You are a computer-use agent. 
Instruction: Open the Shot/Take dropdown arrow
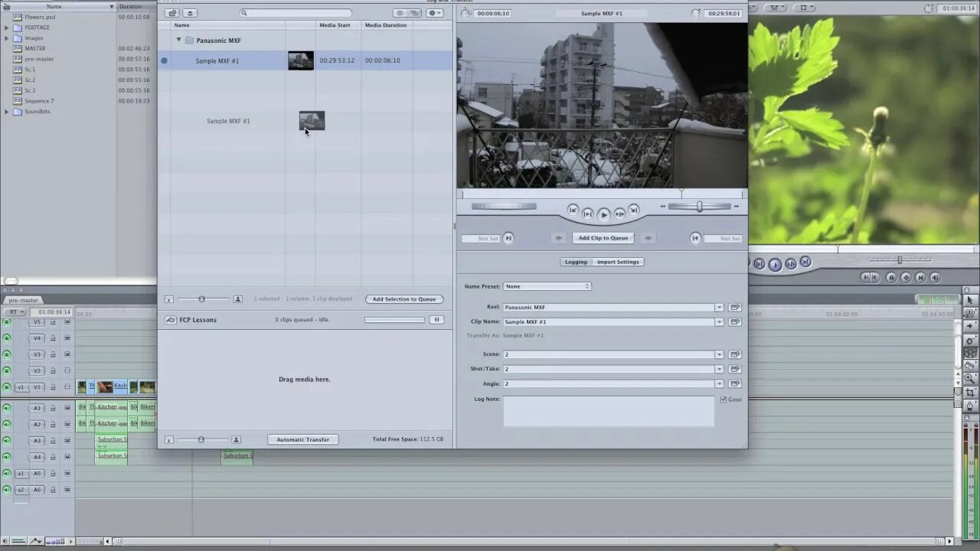pyautogui.click(x=719, y=369)
